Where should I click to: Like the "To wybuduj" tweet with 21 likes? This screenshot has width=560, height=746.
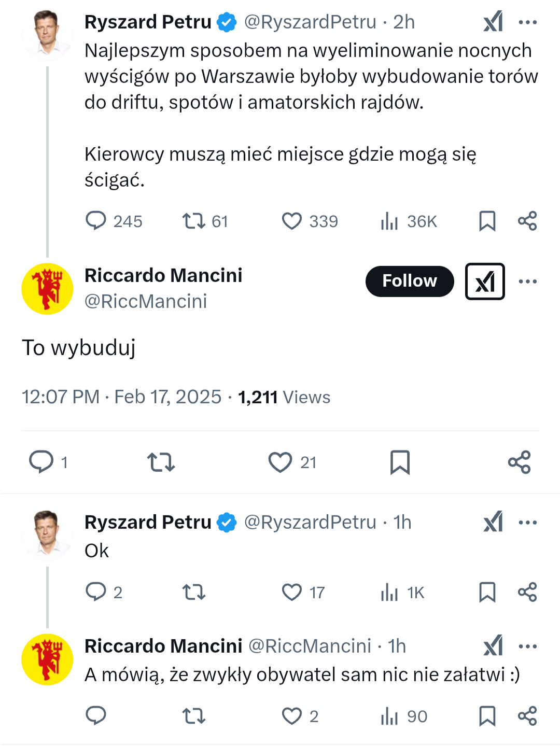point(281,462)
